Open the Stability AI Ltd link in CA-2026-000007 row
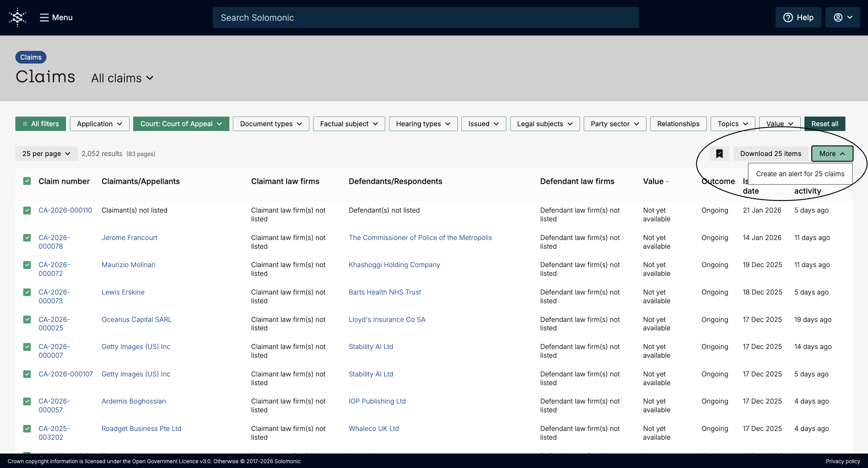The height and width of the screenshot is (468, 868). coord(370,347)
